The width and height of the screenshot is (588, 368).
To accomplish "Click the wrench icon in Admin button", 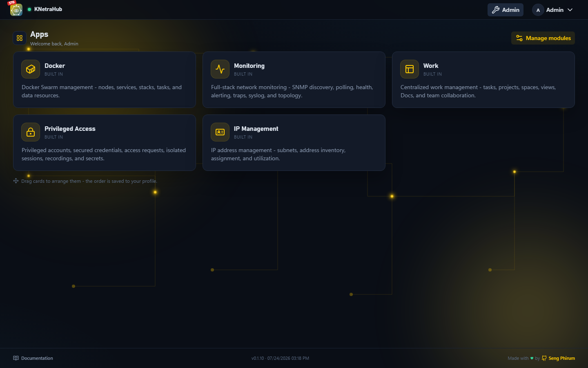I will [x=496, y=10].
